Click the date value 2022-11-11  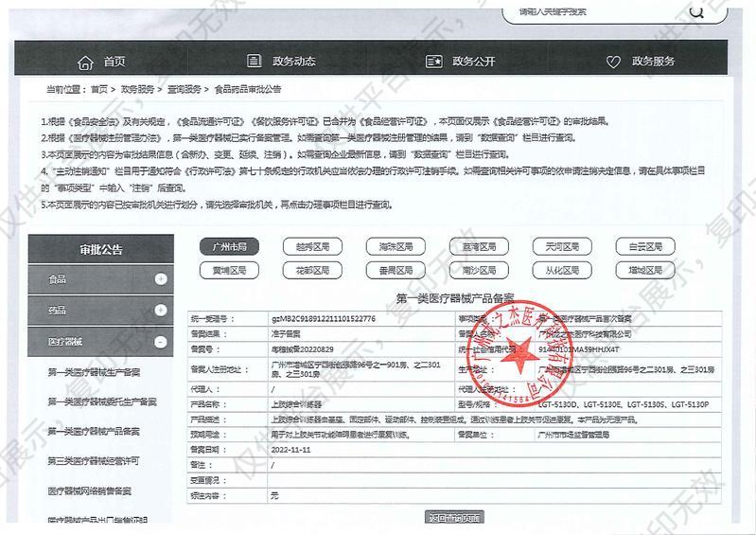[290, 450]
